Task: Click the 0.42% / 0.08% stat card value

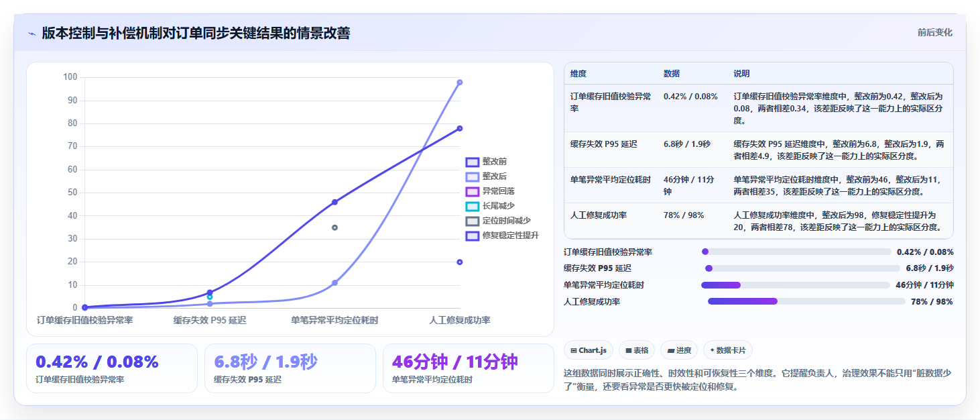Action: (97, 362)
